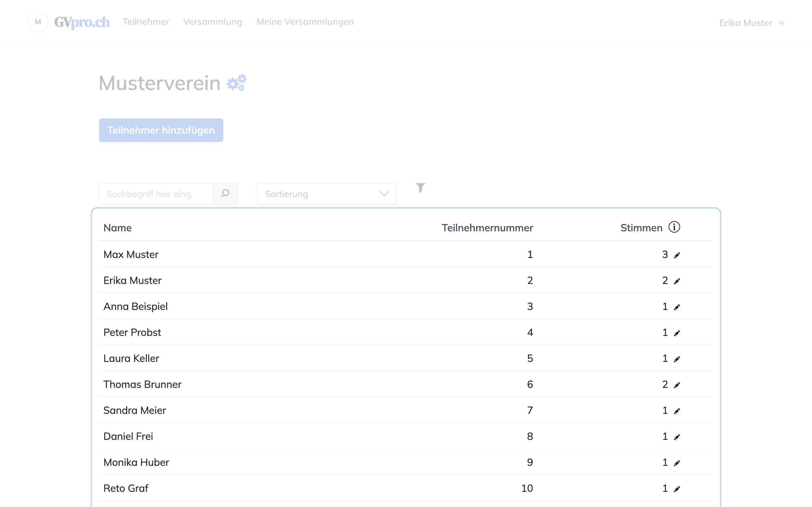Select the Max Muster name cell
This screenshot has width=812, height=507.
131,254
